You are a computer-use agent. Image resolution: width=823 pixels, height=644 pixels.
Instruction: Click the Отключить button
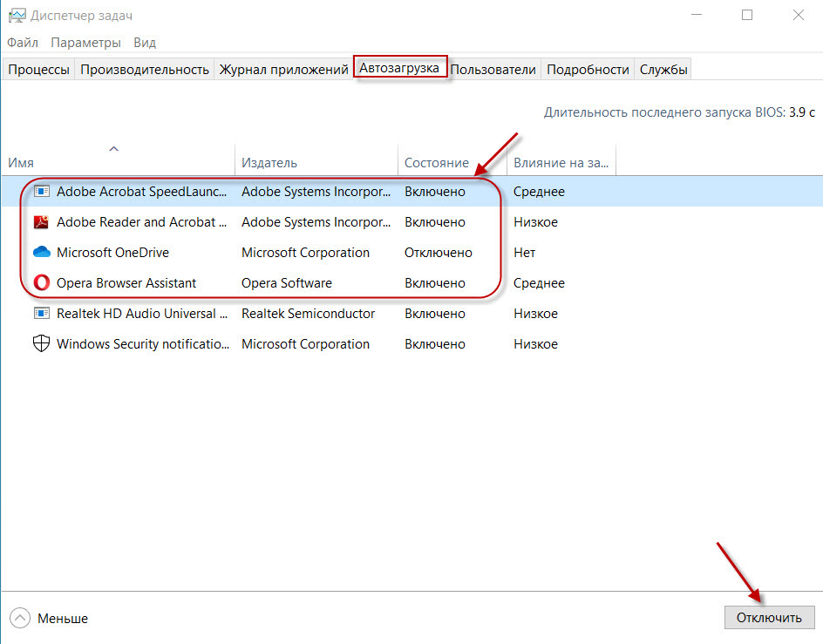coord(769,618)
